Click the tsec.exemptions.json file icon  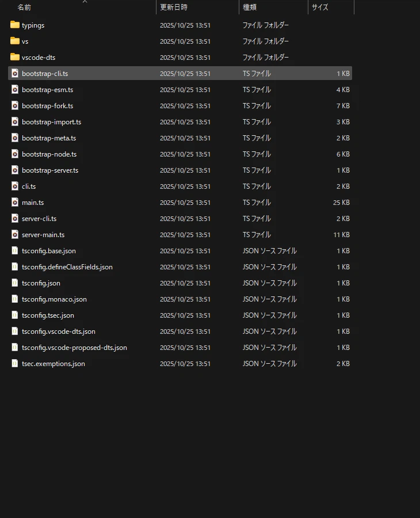pos(15,363)
